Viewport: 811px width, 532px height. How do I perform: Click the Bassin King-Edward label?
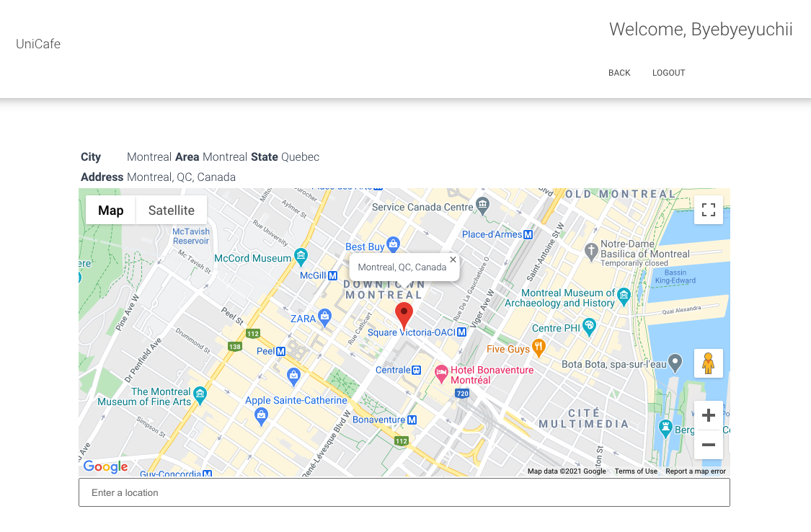coord(675,277)
